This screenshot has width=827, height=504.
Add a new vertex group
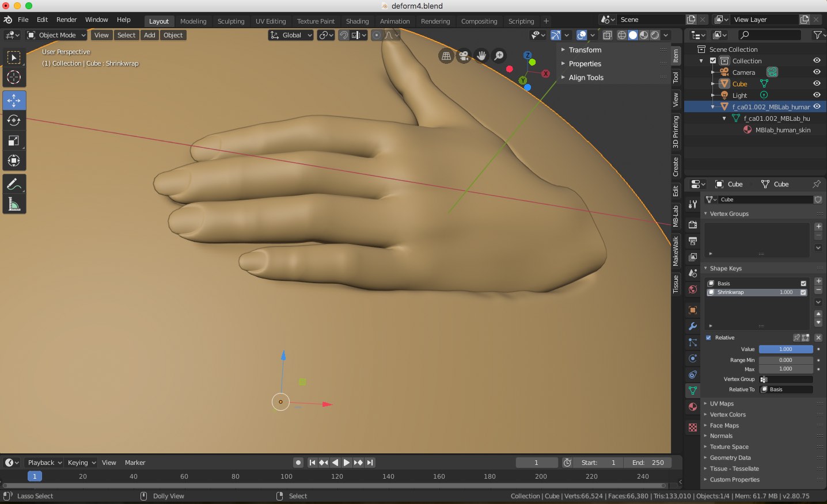(x=818, y=226)
